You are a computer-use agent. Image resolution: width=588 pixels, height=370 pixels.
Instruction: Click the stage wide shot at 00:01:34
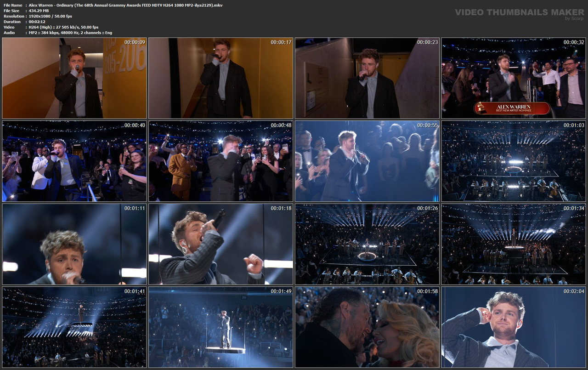pos(514,245)
